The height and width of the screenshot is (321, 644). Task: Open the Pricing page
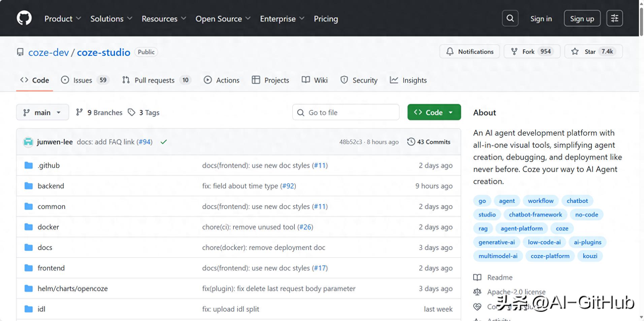point(326,19)
